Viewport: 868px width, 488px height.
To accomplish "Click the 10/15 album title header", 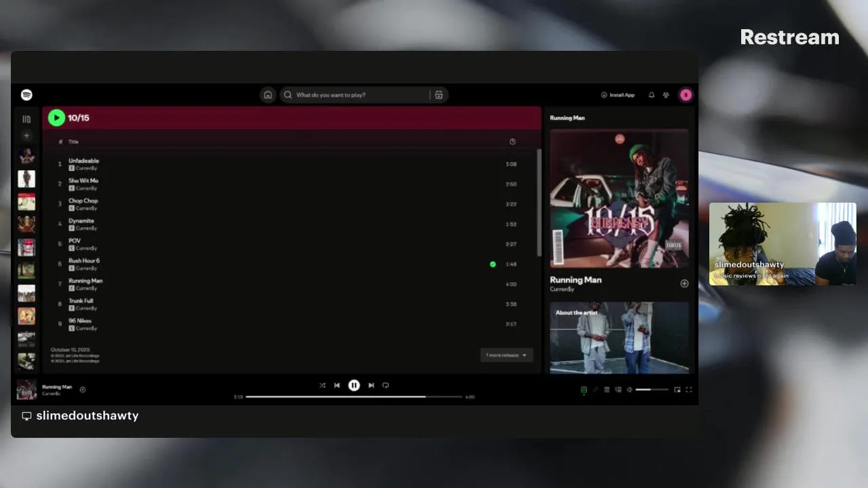I will tap(79, 118).
